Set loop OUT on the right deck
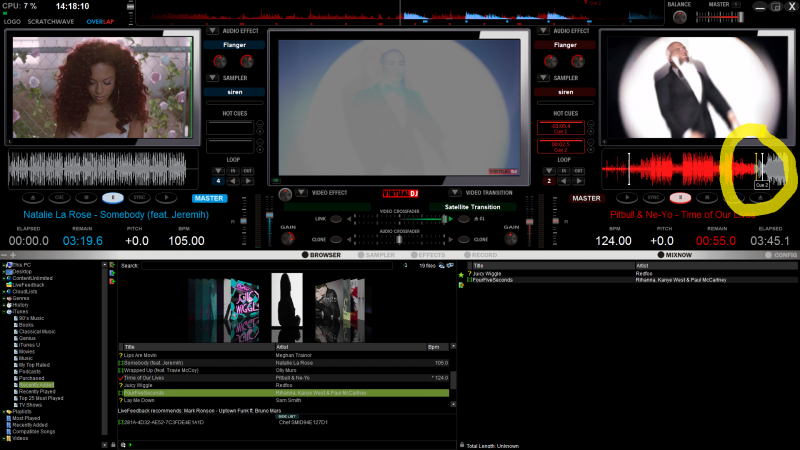This screenshot has height=450, width=800. [x=579, y=171]
